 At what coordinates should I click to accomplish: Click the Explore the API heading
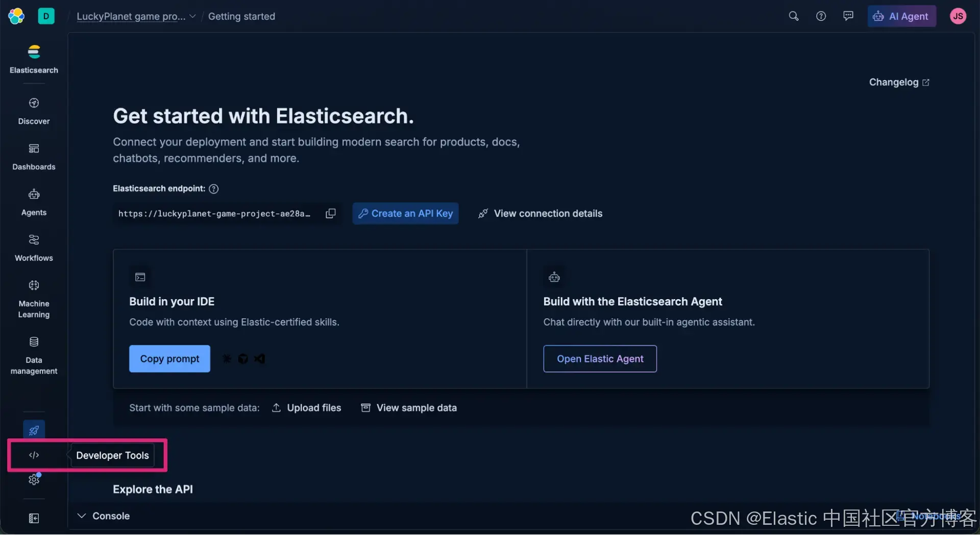[153, 490]
